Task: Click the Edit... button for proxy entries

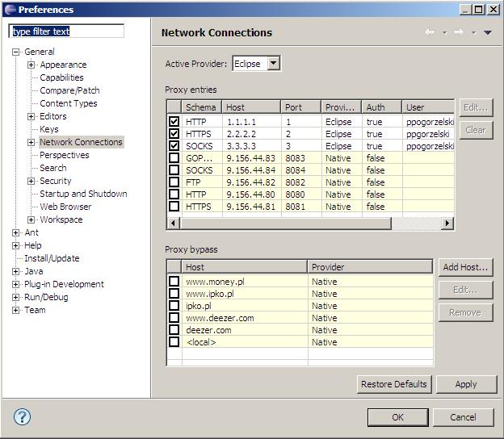Action: (x=476, y=107)
